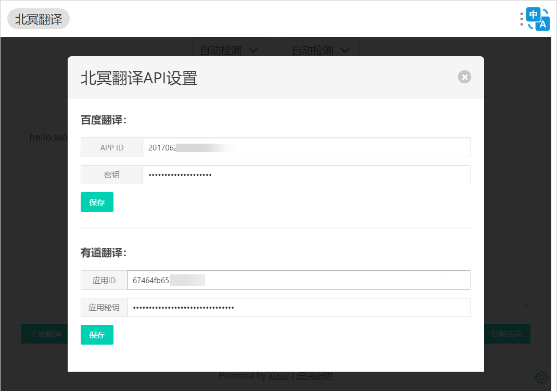Expand the right 自动检测 language dropdown
Viewport: 557px width, 392px height.
click(321, 50)
